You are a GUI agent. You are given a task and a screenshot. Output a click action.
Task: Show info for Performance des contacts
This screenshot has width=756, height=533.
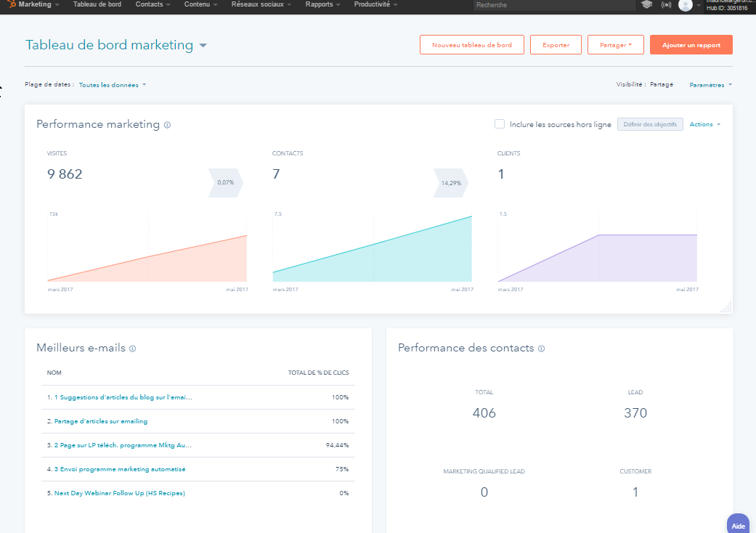[542, 349]
